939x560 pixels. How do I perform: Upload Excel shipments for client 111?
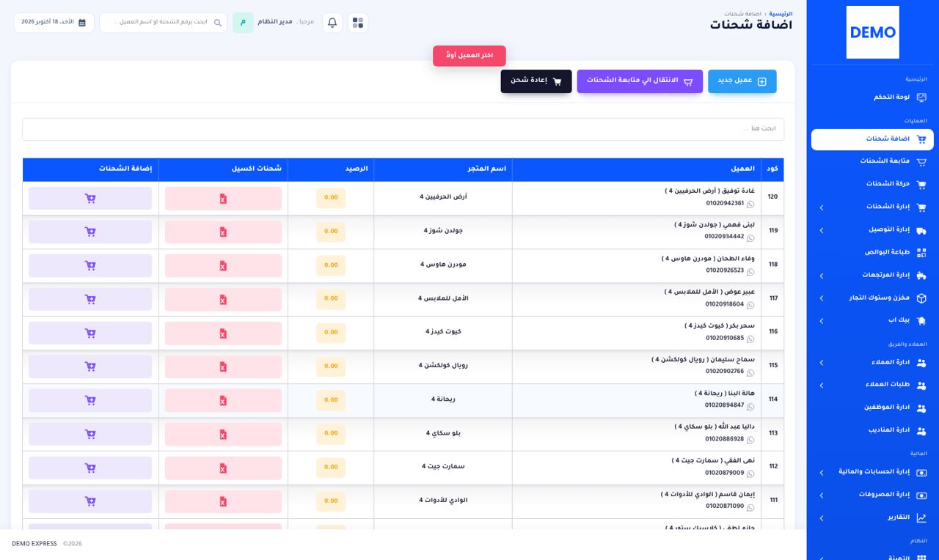click(x=223, y=501)
